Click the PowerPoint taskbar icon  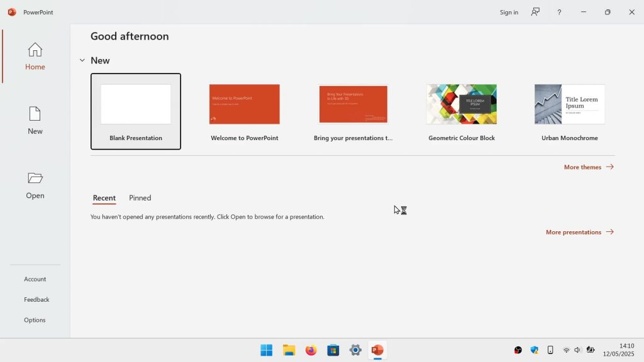377,350
